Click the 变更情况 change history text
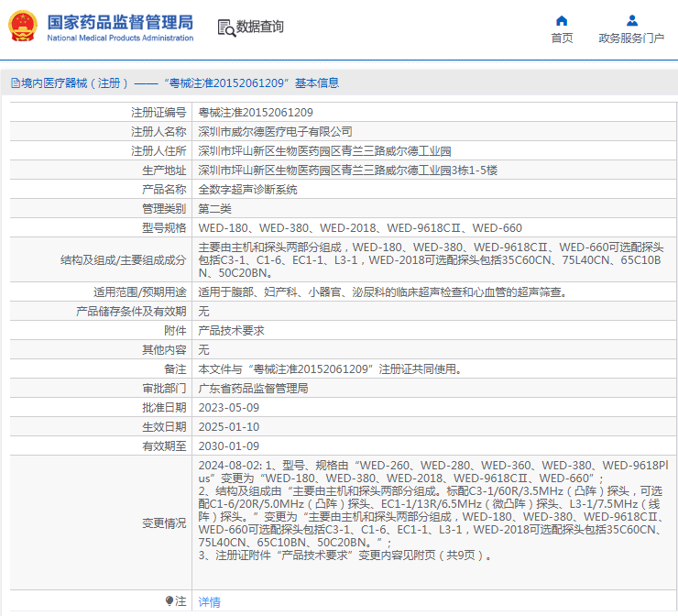Viewport: 678px width, 616px height. click(433, 510)
